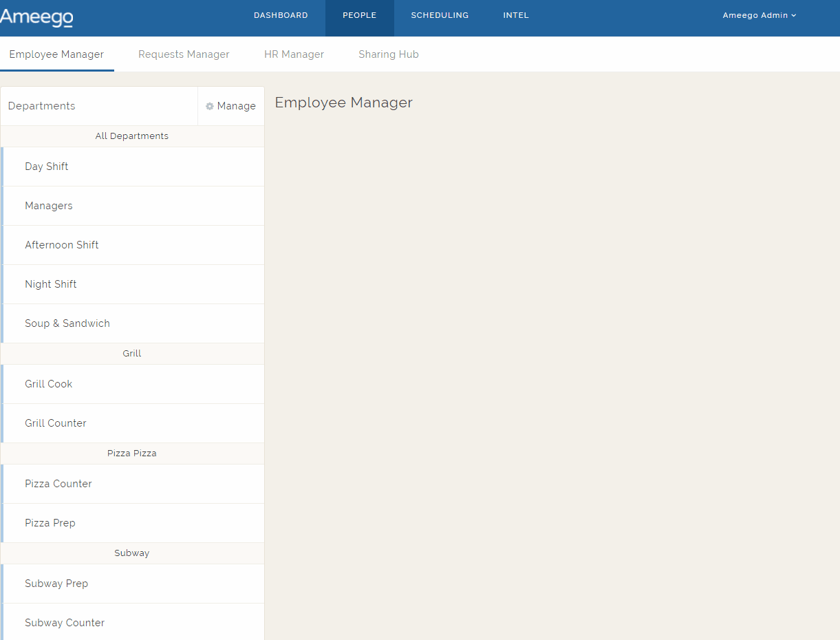Switch to the HR Manager tab
Viewport: 840px width, 640px height.
pyautogui.click(x=294, y=54)
